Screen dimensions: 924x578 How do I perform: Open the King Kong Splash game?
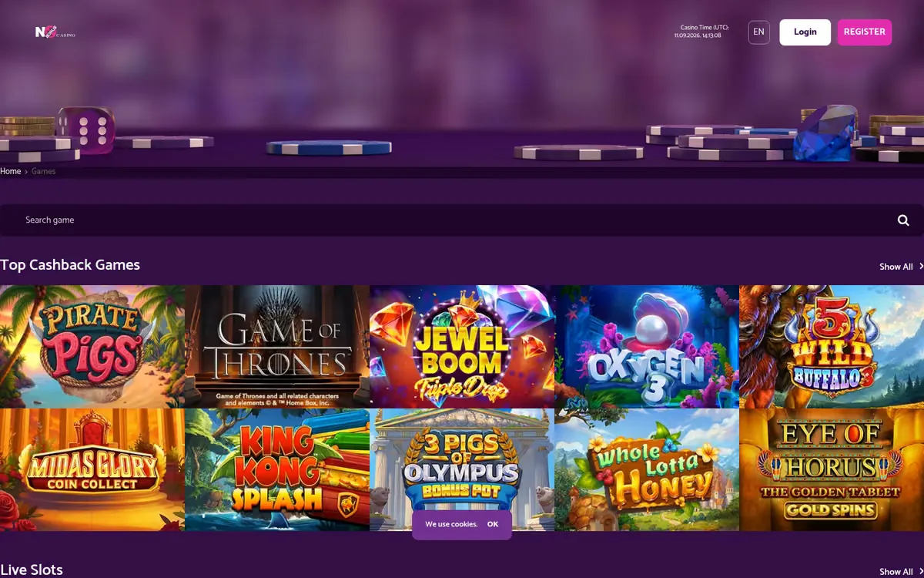coord(277,469)
